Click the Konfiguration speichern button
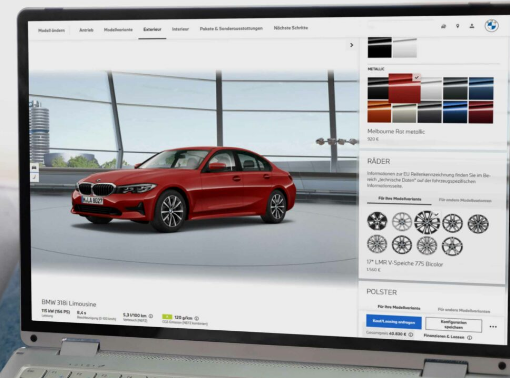The width and height of the screenshot is (510, 378). pos(453,325)
